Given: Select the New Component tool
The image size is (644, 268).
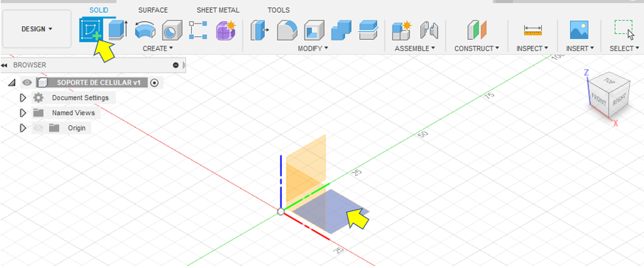Looking at the screenshot, I should [401, 31].
